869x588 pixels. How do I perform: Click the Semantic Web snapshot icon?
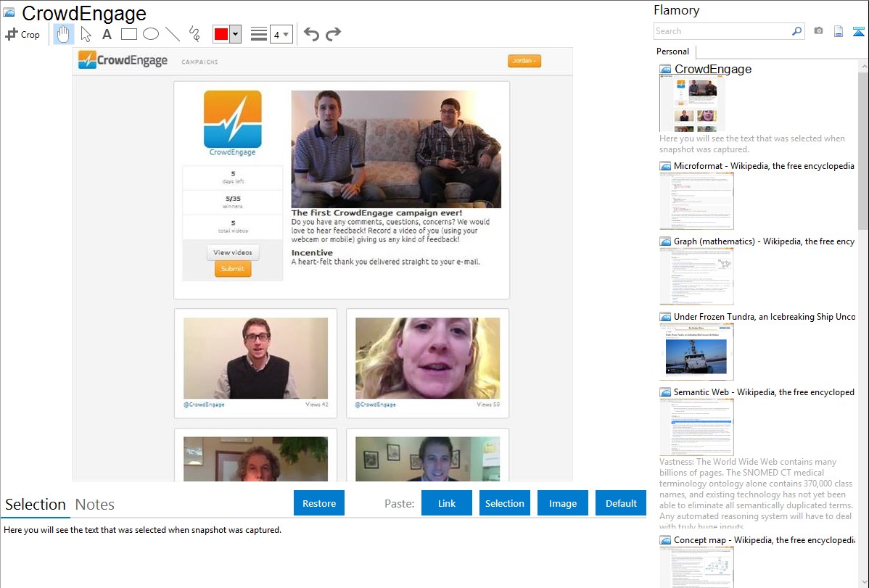[665, 392]
